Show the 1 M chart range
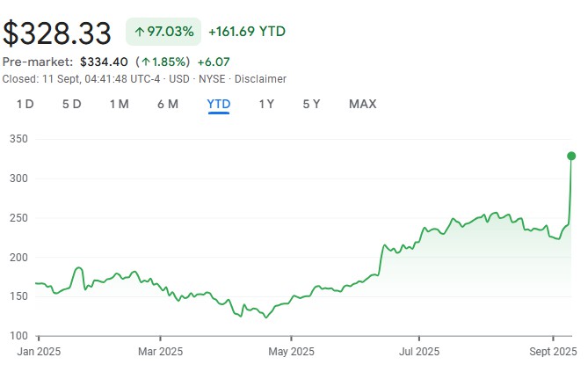The height and width of the screenshot is (372, 588). coord(120,104)
